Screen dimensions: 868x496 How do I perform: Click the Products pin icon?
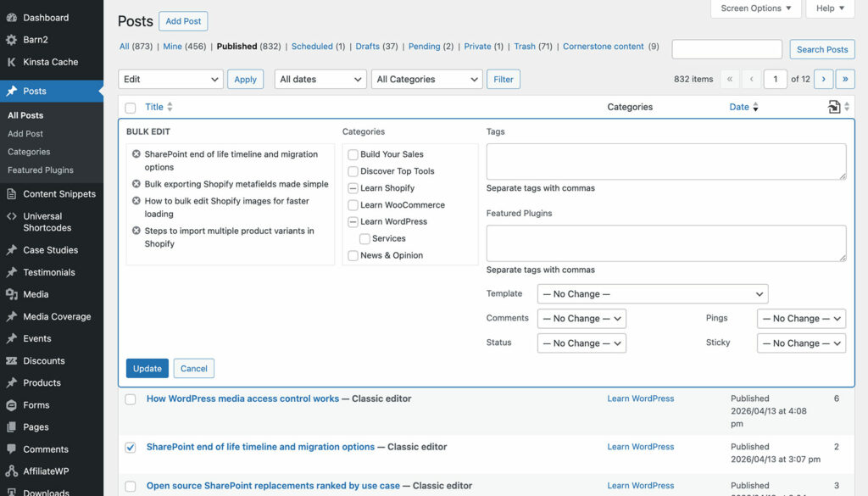tap(12, 383)
